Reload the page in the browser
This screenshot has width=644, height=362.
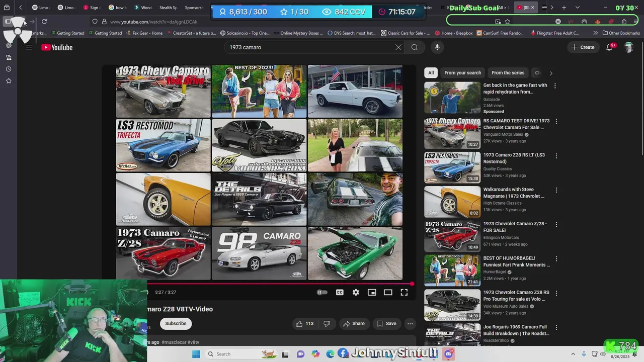44,22
